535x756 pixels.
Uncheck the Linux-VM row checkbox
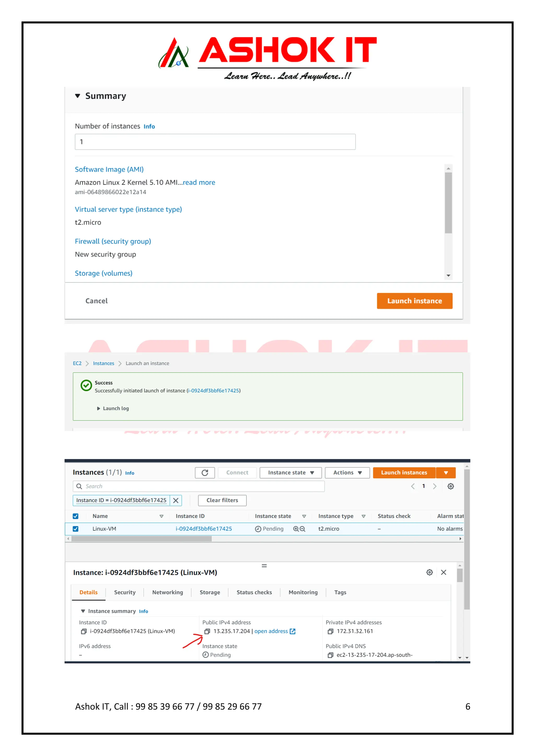(75, 529)
